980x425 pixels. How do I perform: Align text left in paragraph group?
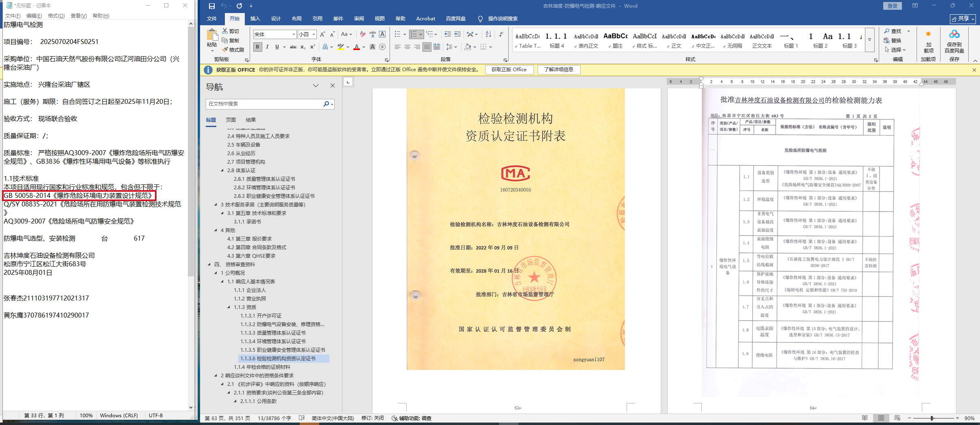point(397,47)
